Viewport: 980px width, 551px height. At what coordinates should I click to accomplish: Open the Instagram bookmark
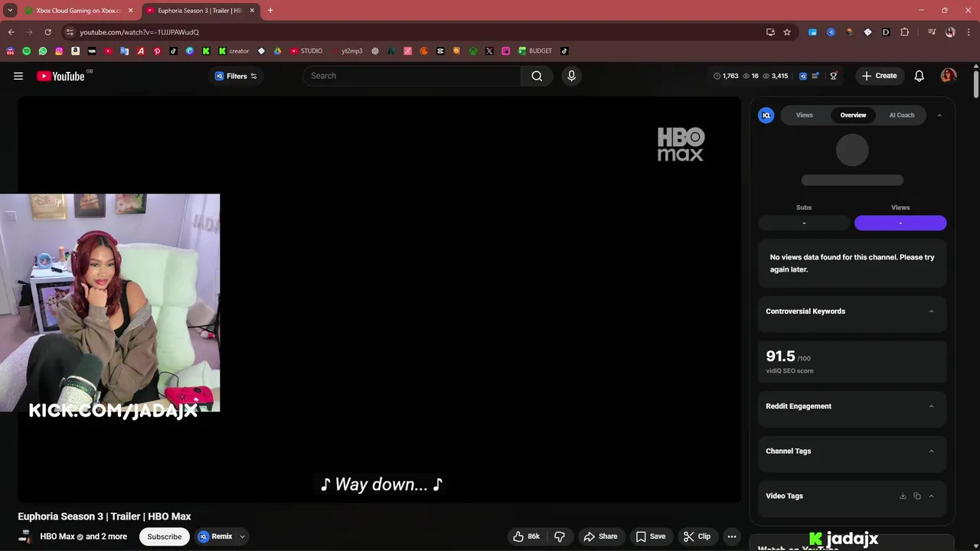pyautogui.click(x=59, y=51)
